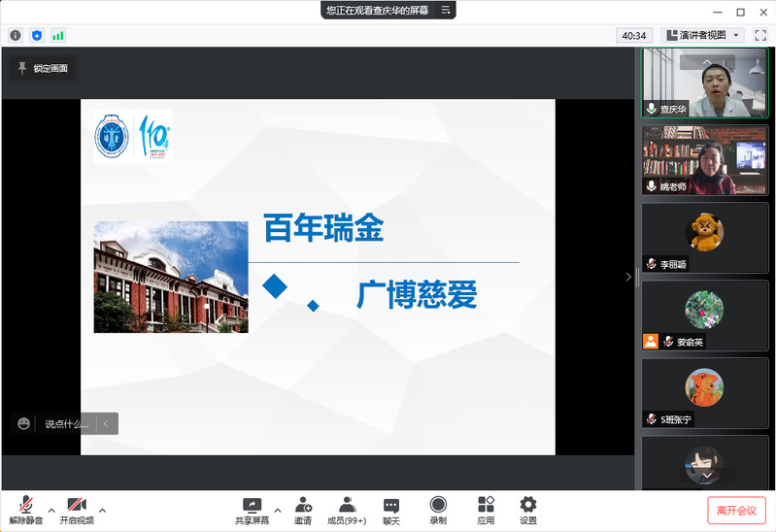This screenshot has height=532, width=776.
Task: Open screen-share banner options menu
Action: pyautogui.click(x=446, y=10)
